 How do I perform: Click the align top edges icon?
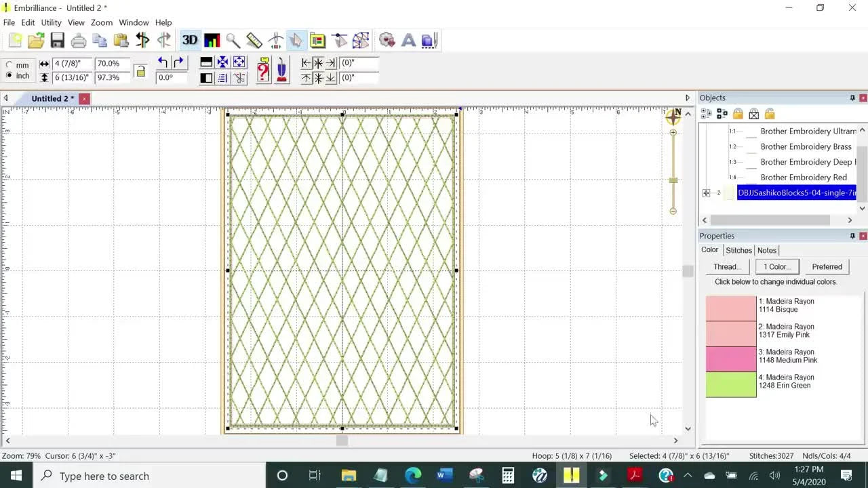click(x=306, y=78)
